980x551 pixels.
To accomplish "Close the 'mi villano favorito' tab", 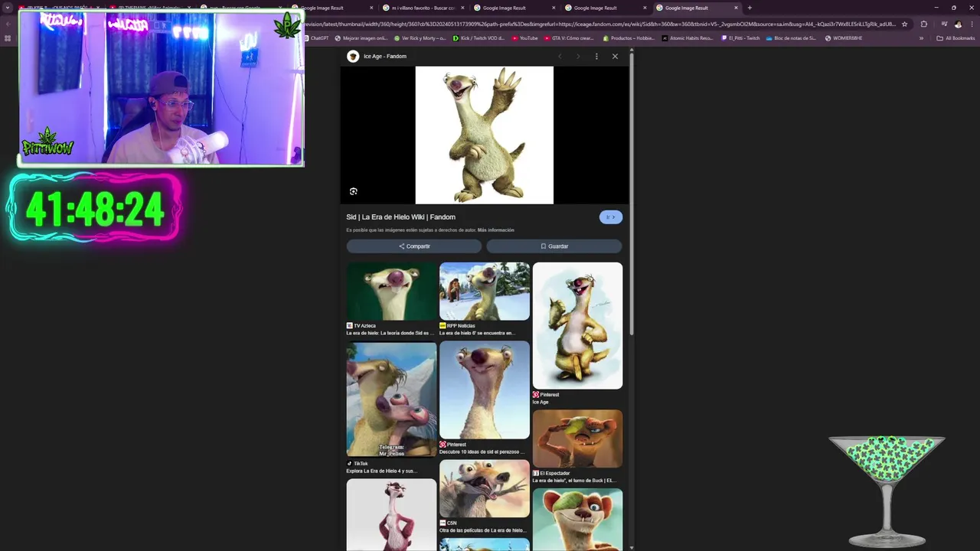I will (x=462, y=8).
